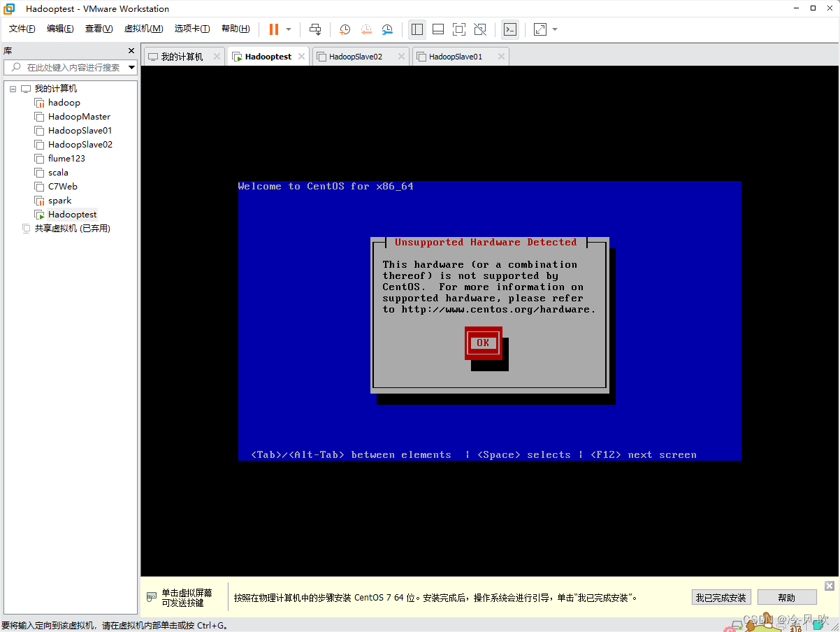Click the 帮助 button in the install bar

786,598
